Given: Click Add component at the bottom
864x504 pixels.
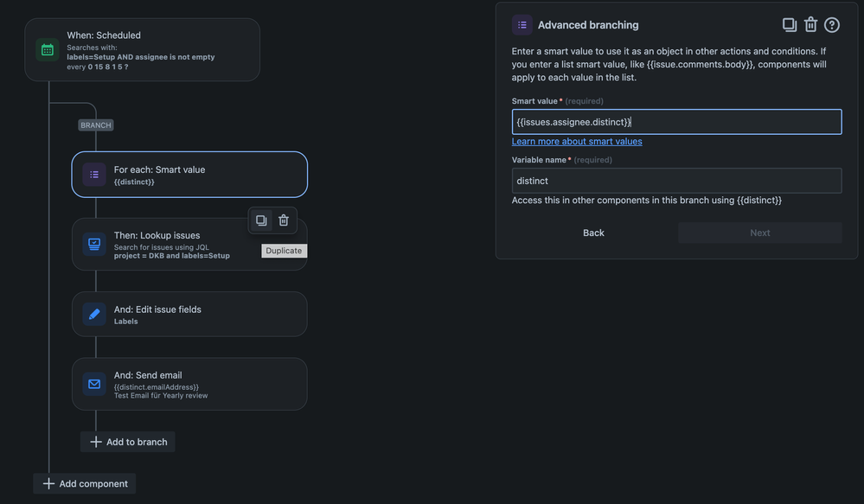Looking at the screenshot, I should pyautogui.click(x=85, y=483).
